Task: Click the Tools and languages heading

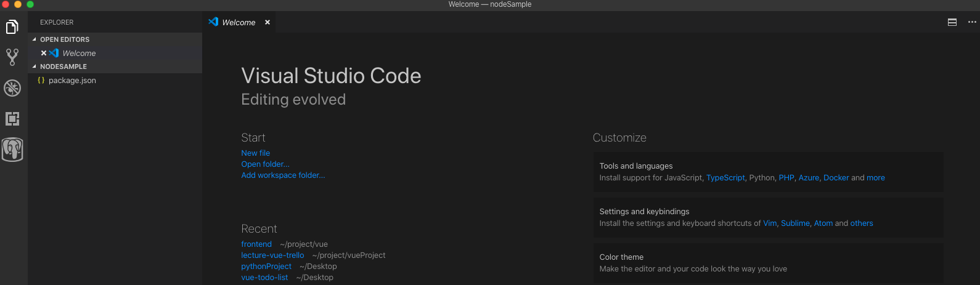Action: pyautogui.click(x=636, y=166)
